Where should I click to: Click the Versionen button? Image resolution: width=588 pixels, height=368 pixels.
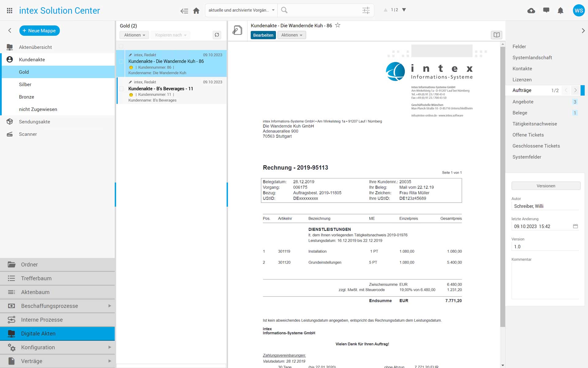(546, 186)
